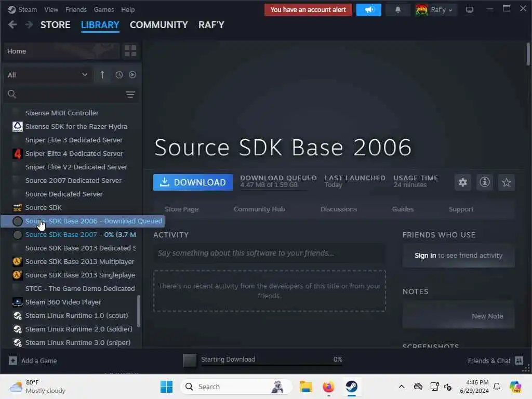Switch to Big Picture mode monitor icon
Image resolution: width=532 pixels, height=399 pixels.
[470, 10]
